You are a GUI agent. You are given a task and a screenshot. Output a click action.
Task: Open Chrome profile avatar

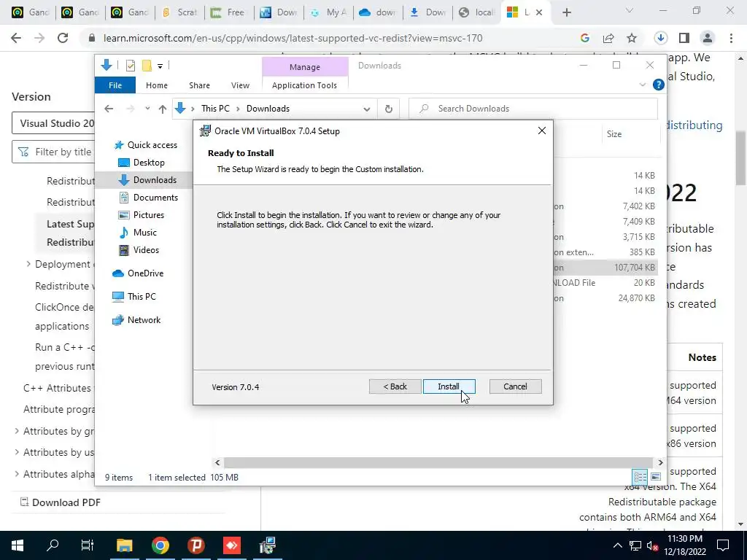click(x=708, y=38)
